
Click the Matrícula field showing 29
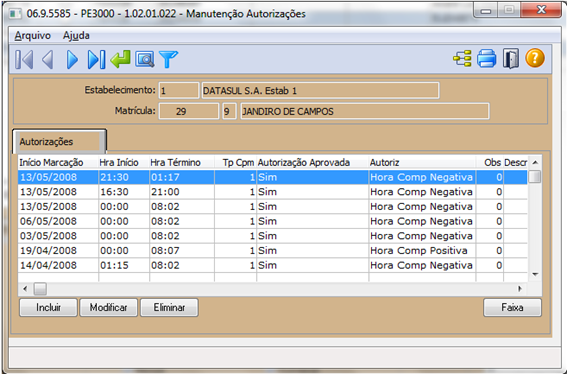pos(189,111)
